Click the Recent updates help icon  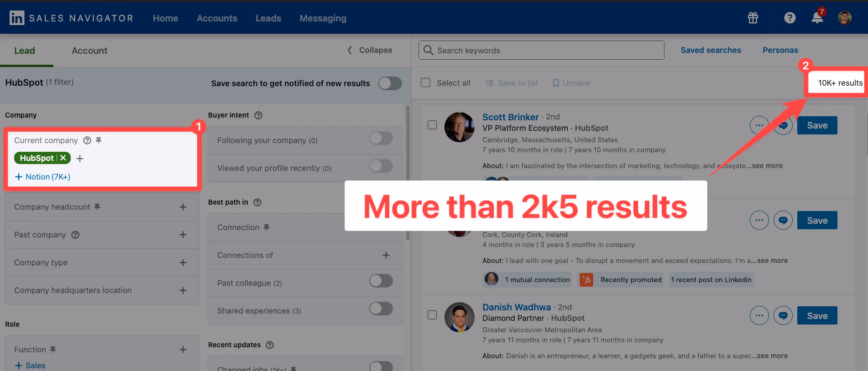[270, 345]
